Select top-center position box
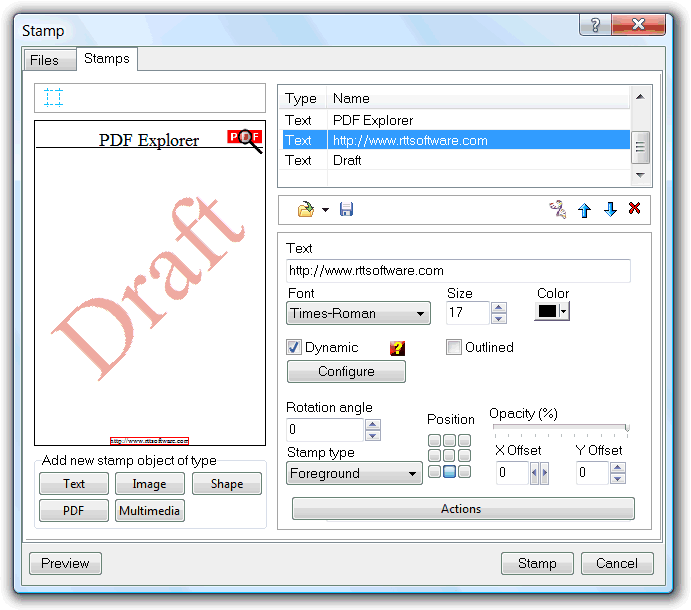Screen dimensions: 691x610 (x=450, y=440)
